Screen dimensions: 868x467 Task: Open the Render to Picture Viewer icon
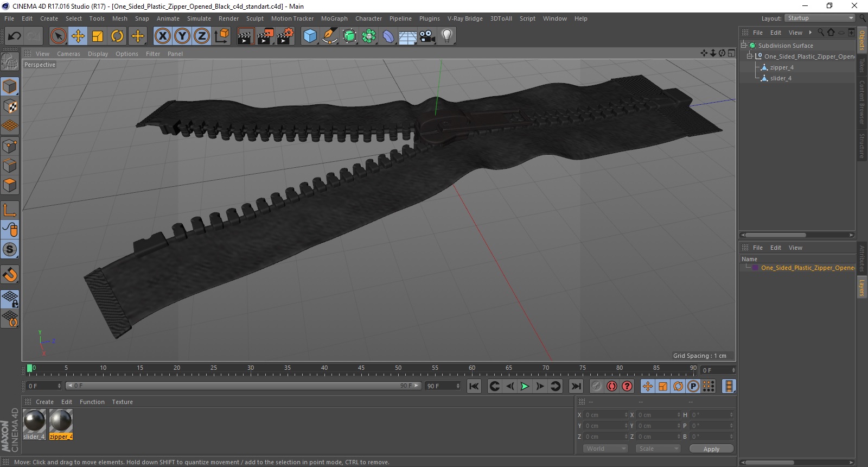pyautogui.click(x=265, y=36)
